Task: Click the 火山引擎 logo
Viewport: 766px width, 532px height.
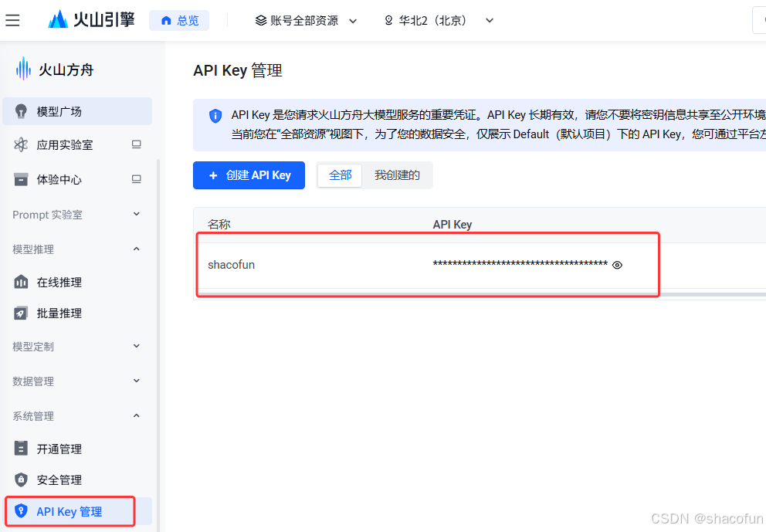Action: 90,19
